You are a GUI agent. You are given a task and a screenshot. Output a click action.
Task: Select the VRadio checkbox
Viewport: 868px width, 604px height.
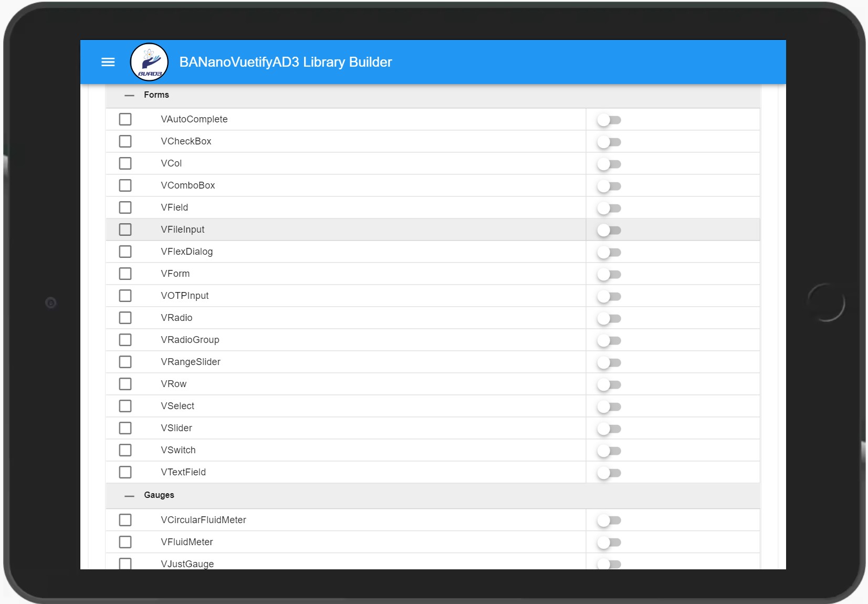point(126,317)
